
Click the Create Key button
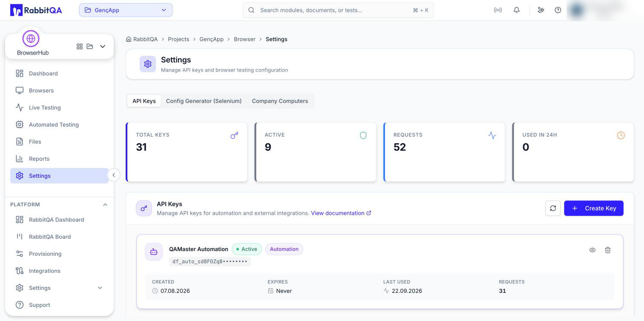tap(594, 208)
